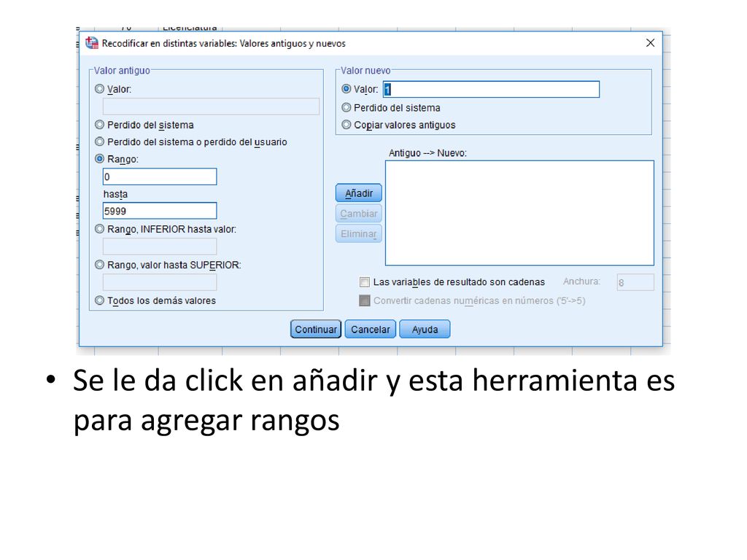Click the 'Anchura:' label
Screen dimensions: 747x560
coord(581,281)
